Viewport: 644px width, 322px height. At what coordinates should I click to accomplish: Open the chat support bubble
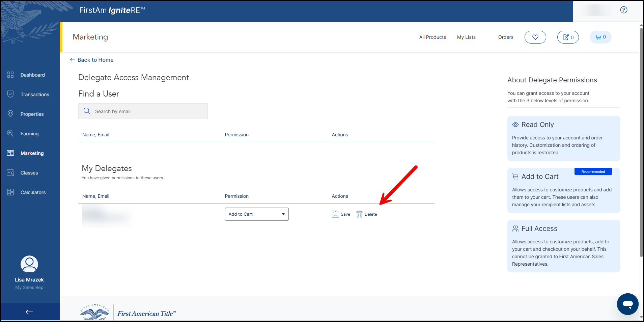click(627, 304)
